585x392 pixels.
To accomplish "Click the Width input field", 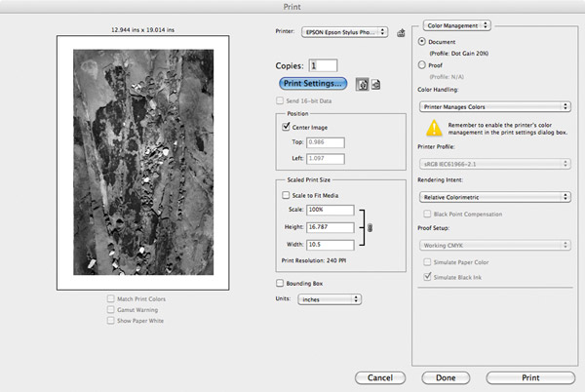I will (331, 245).
